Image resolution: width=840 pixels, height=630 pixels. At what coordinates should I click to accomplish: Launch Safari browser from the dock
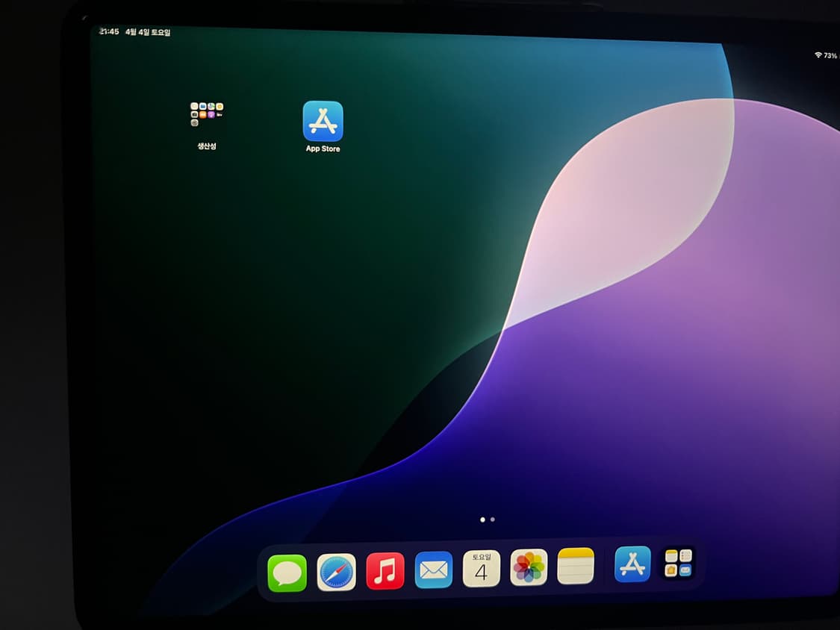[x=336, y=572]
